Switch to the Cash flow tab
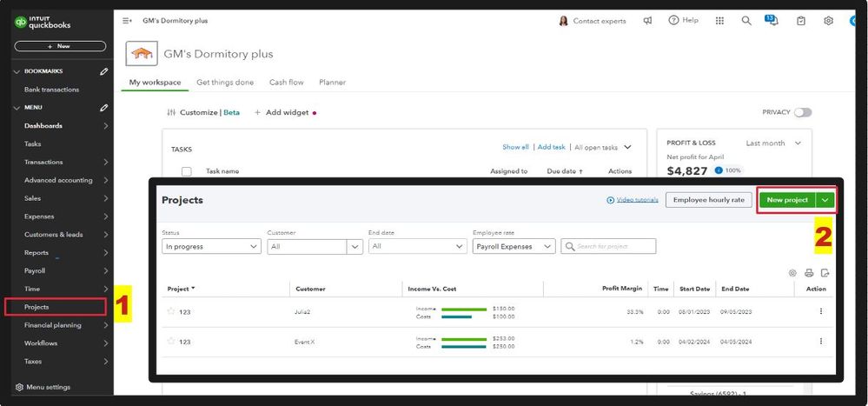868x406 pixels. point(286,82)
